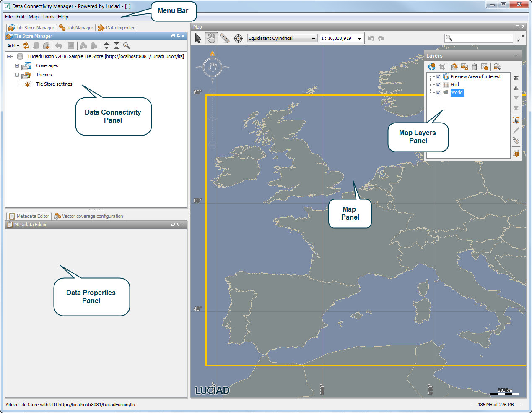The height and width of the screenshot is (413, 532).
Task: Click the add checkered layer plus icon
Action: (485, 67)
